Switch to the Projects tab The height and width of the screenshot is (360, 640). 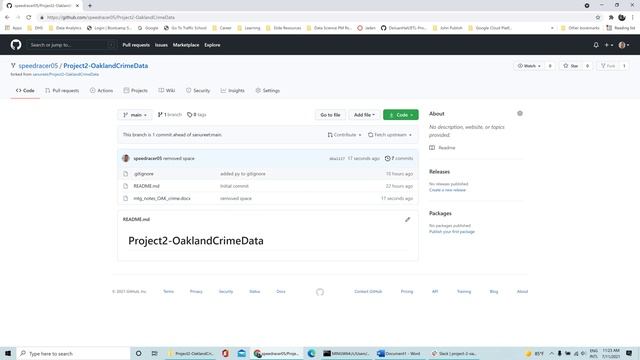(136, 91)
